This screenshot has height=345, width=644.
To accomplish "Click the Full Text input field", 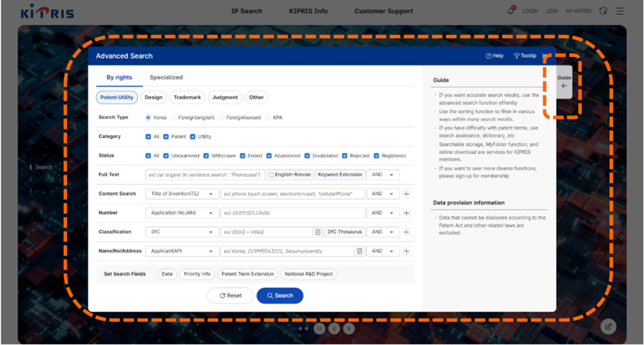I will click(204, 175).
